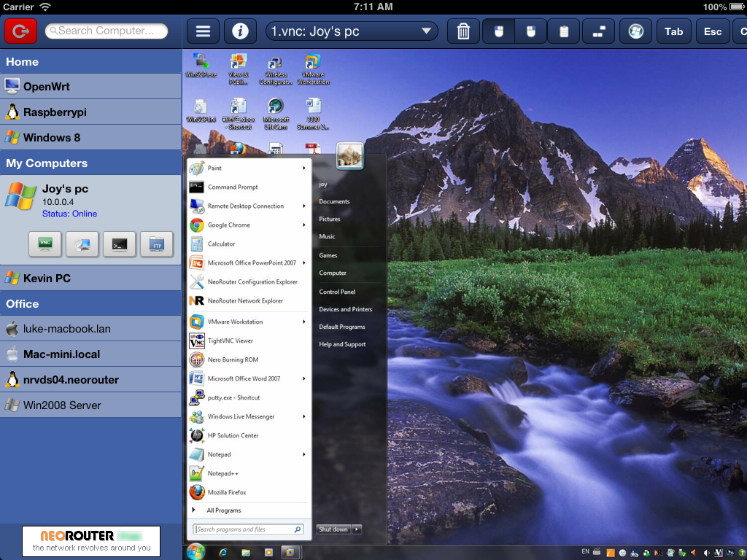747x560 pixels.
Task: Toggle left mouse button mode
Action: 498,31
